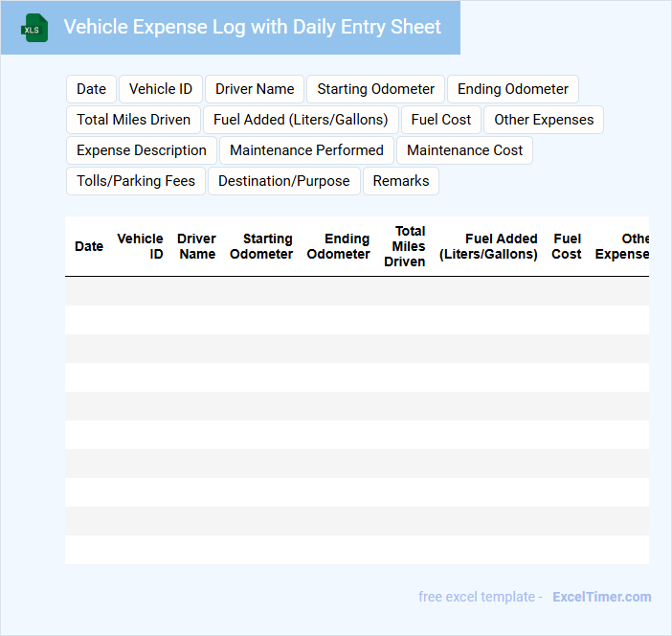The width and height of the screenshot is (672, 636).
Task: Click the Total Miles Driven column header
Action: (x=406, y=246)
